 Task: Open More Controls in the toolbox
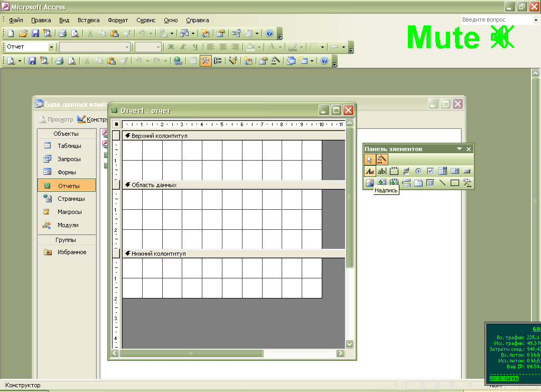point(467,183)
